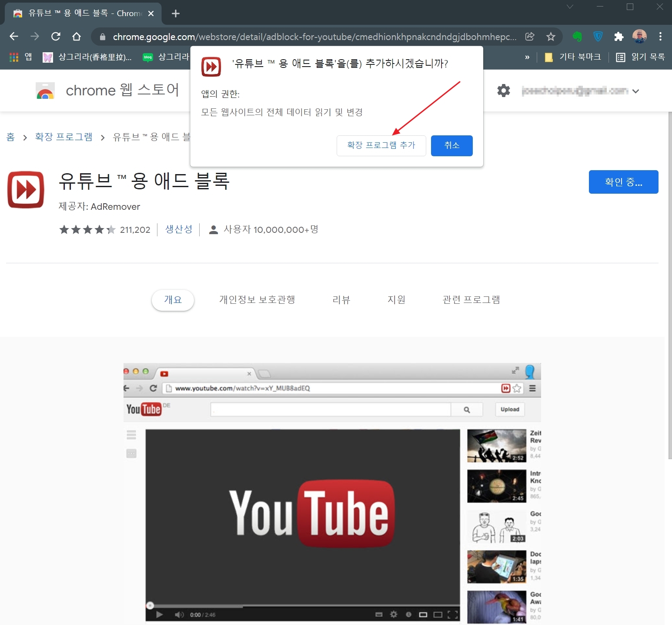Click the extension preview screenshot of YouTube
The height and width of the screenshot is (625, 672).
(x=332, y=494)
